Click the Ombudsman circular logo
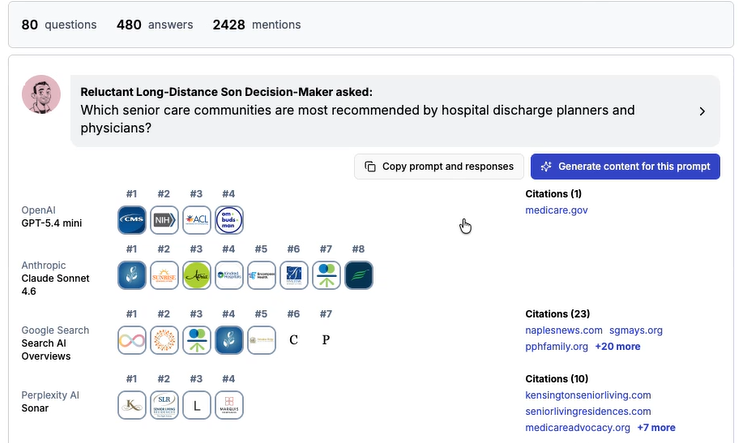754x443 pixels. pyautogui.click(x=229, y=220)
